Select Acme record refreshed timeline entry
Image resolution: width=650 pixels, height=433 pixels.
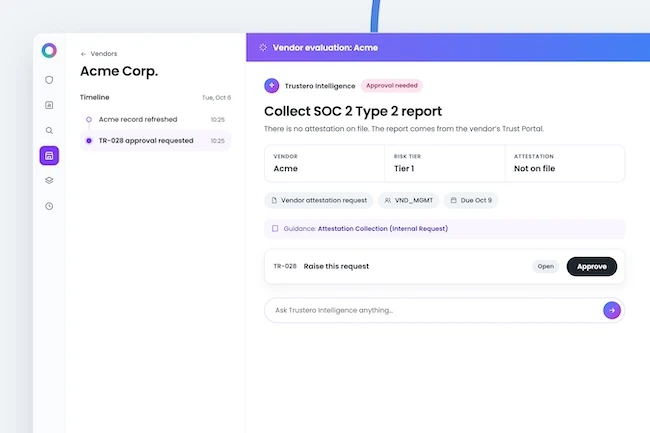pos(155,119)
